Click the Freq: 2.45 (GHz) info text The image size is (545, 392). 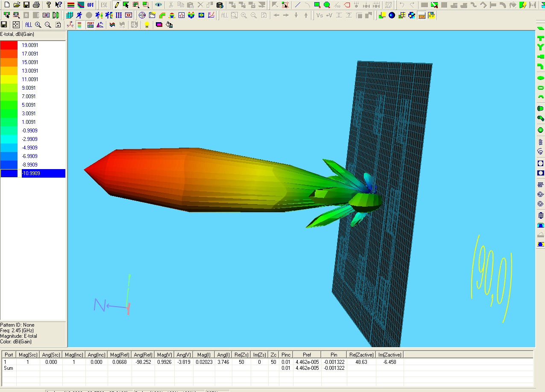tap(17, 331)
